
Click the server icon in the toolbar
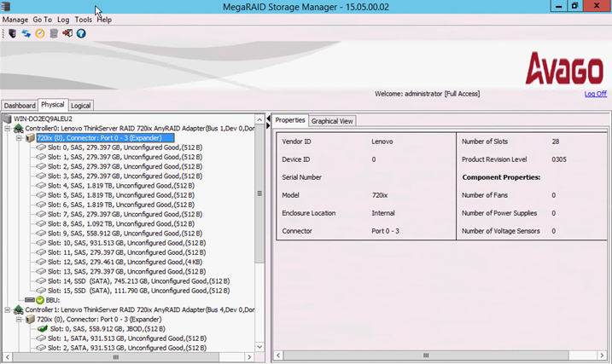coord(13,34)
